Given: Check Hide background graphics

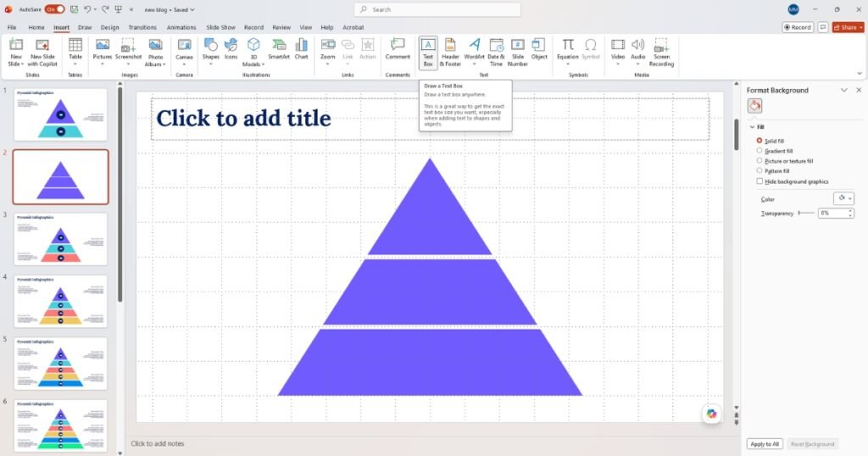Looking at the screenshot, I should [759, 181].
